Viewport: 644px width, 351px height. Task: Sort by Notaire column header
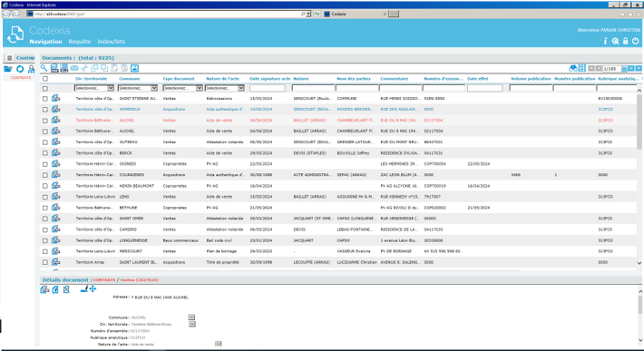click(x=301, y=79)
